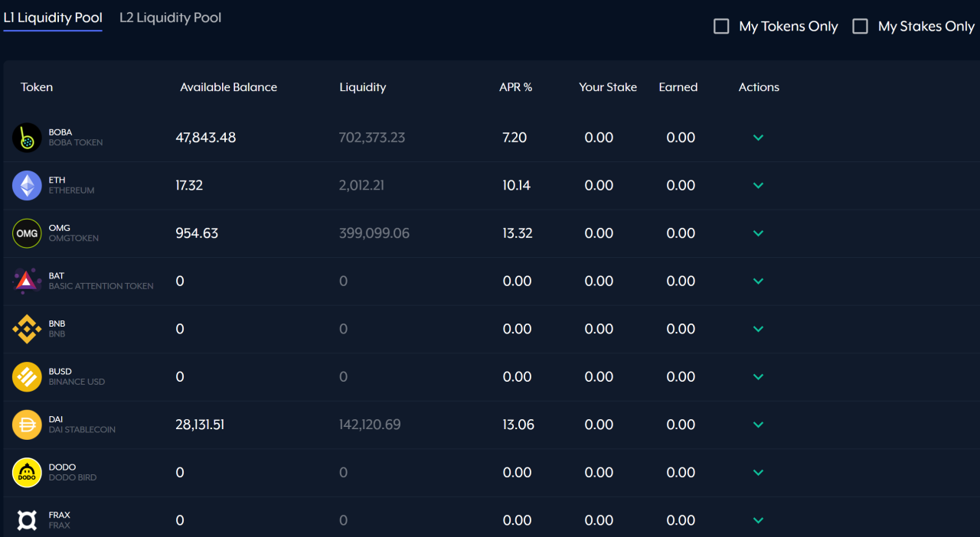Expand the BOBA row actions chevron
The image size is (980, 537).
[x=758, y=138]
